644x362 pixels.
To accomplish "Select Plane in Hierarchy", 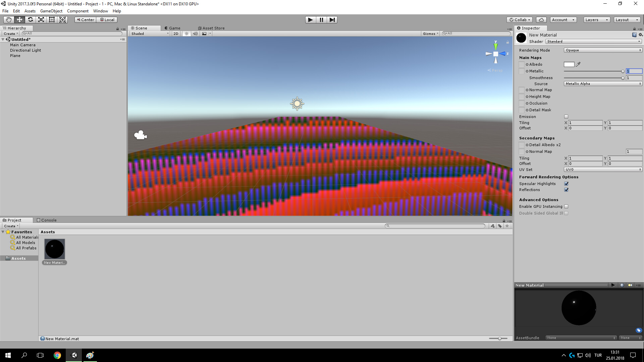I will click(x=15, y=56).
